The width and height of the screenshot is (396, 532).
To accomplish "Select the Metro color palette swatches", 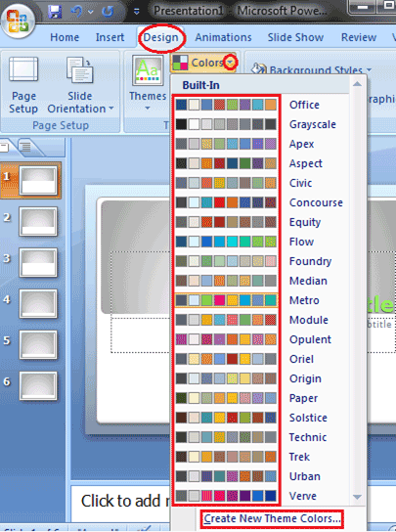I will [x=226, y=300].
